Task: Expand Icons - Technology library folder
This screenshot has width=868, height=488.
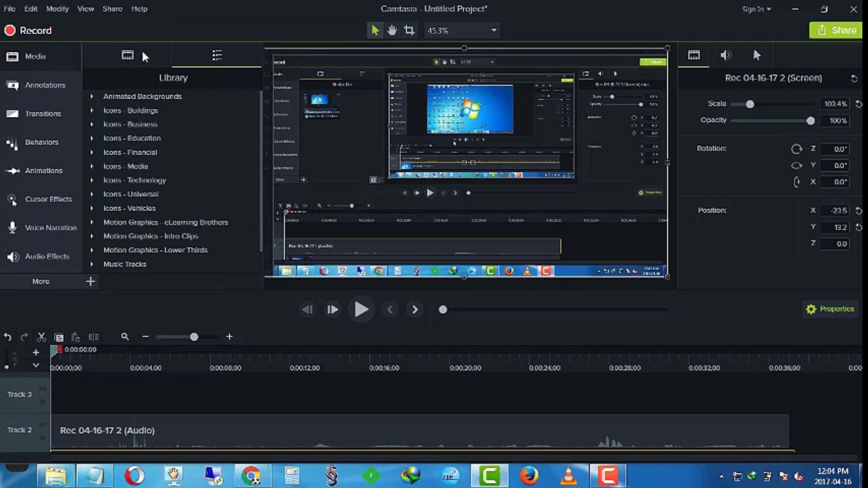Action: (91, 180)
